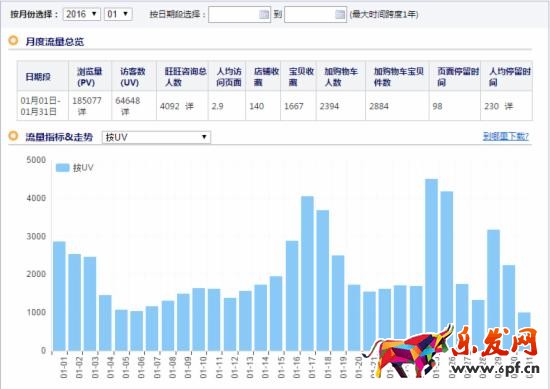Click the 01-05 bar in chart

pyautogui.click(x=121, y=330)
